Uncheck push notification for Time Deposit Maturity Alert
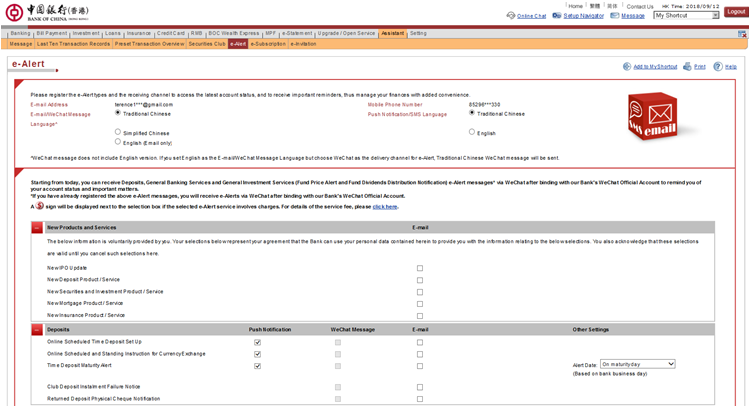 tap(257, 366)
